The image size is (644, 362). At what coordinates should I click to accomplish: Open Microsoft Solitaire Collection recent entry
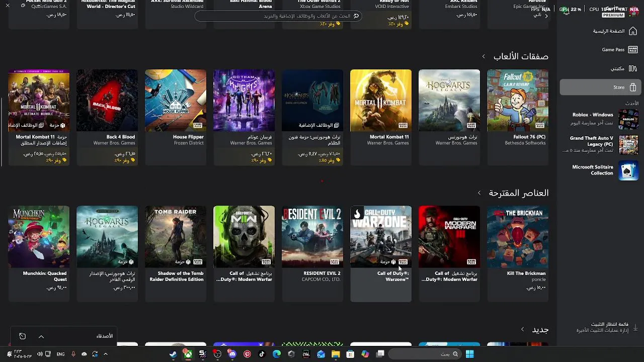point(600,170)
